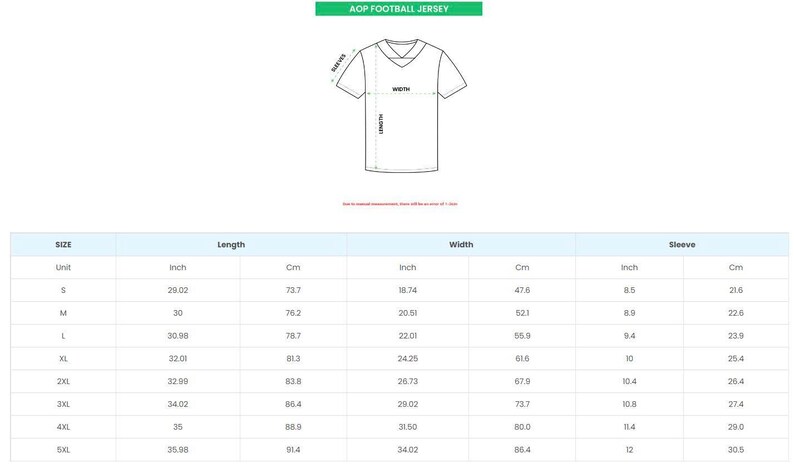Image resolution: width=794 pixels, height=468 pixels.
Task: Click sleeve inch value 8.5
Action: point(629,290)
